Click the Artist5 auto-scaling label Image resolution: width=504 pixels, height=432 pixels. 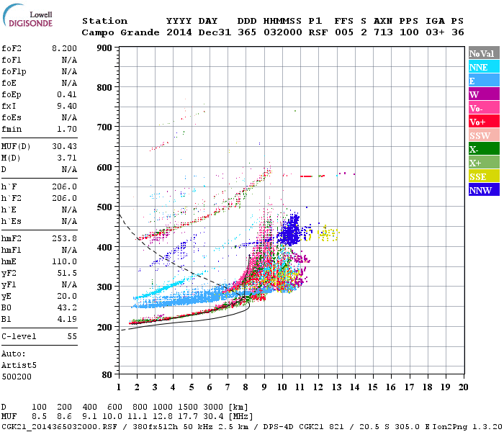tap(19, 365)
